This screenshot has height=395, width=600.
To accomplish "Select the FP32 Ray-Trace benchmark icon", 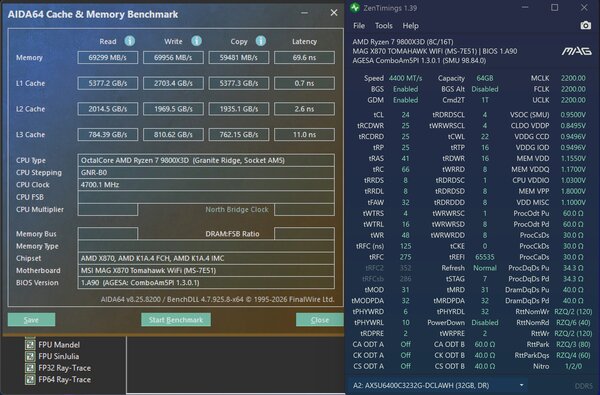I will 30,368.
